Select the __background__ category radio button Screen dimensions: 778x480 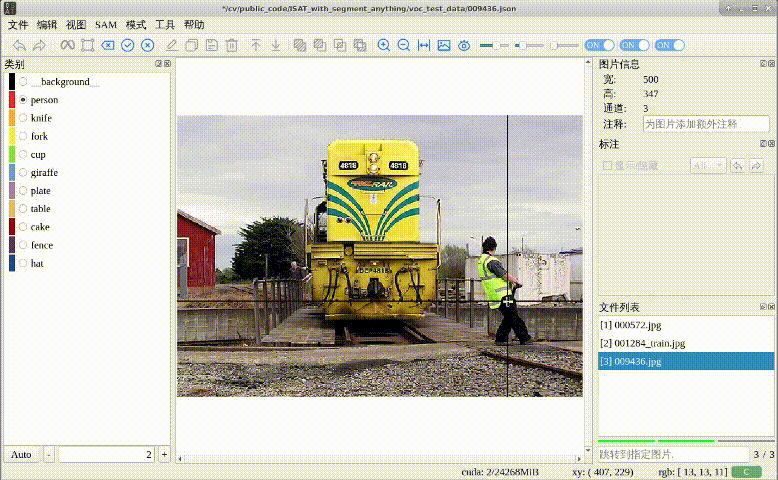(23, 81)
